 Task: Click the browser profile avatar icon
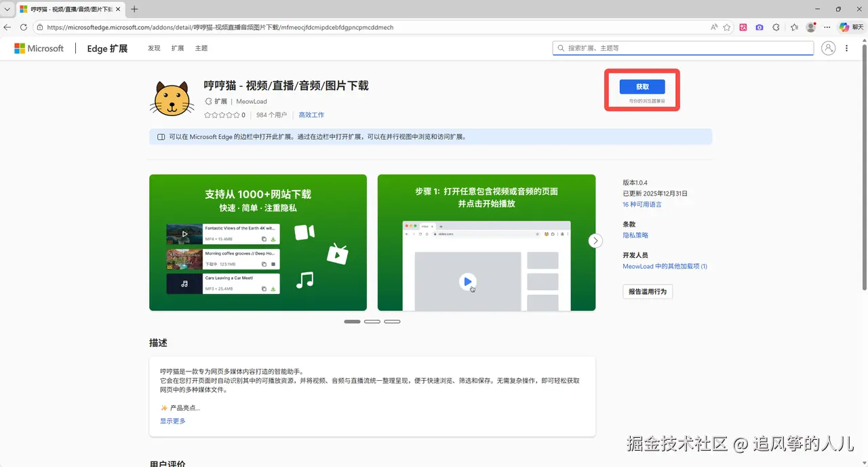point(811,27)
